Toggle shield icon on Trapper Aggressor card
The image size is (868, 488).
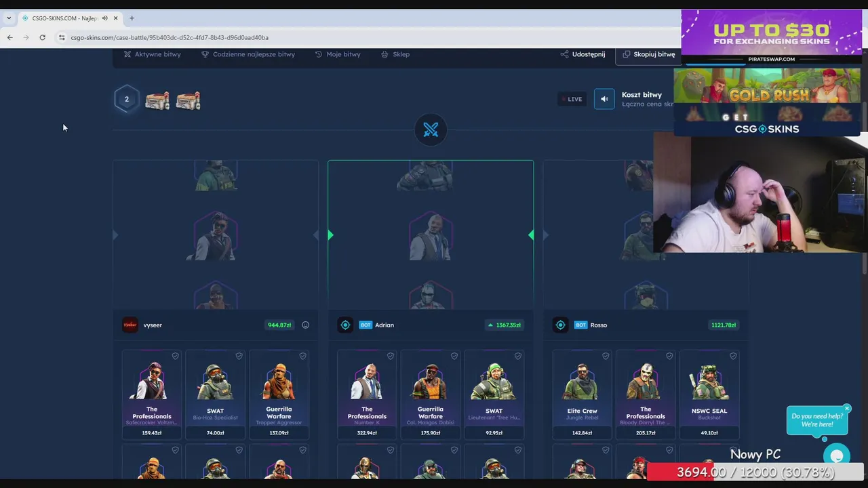tap(302, 356)
